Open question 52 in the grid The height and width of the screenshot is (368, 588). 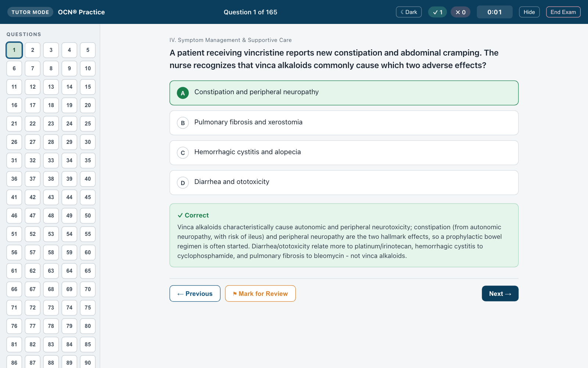(33, 234)
